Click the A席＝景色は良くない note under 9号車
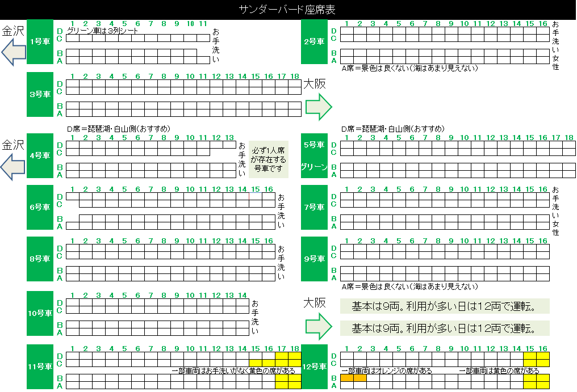The height and width of the screenshot is (392, 577). (409, 286)
